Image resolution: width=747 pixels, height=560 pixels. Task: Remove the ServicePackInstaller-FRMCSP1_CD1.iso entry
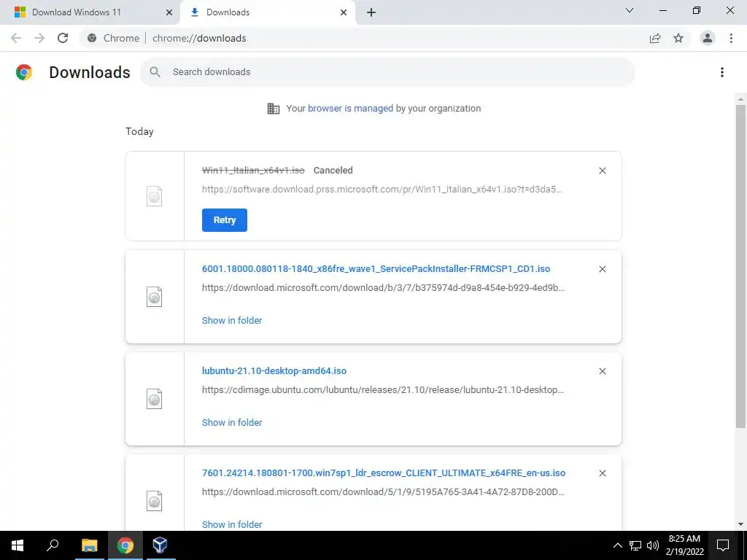tap(602, 269)
